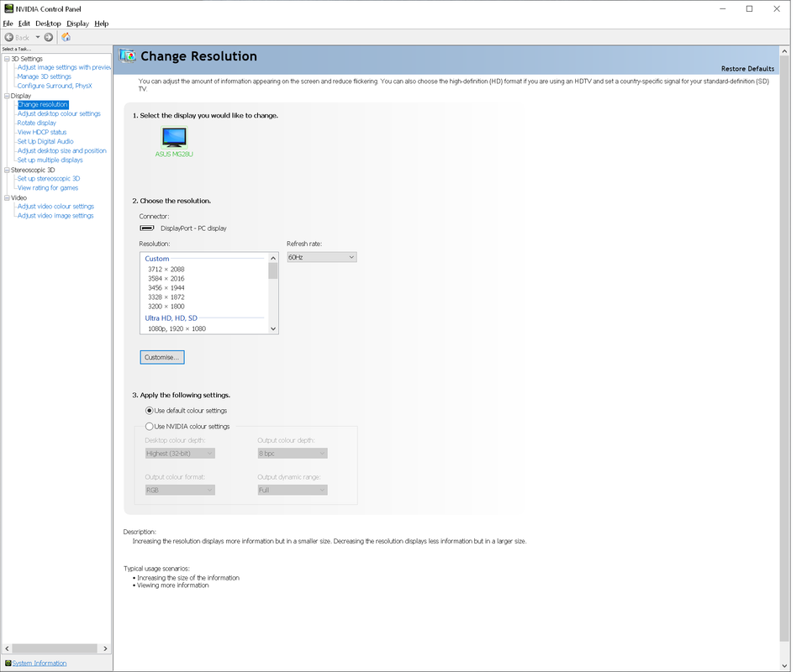
Task: Open the System Information link
Action: point(40,664)
